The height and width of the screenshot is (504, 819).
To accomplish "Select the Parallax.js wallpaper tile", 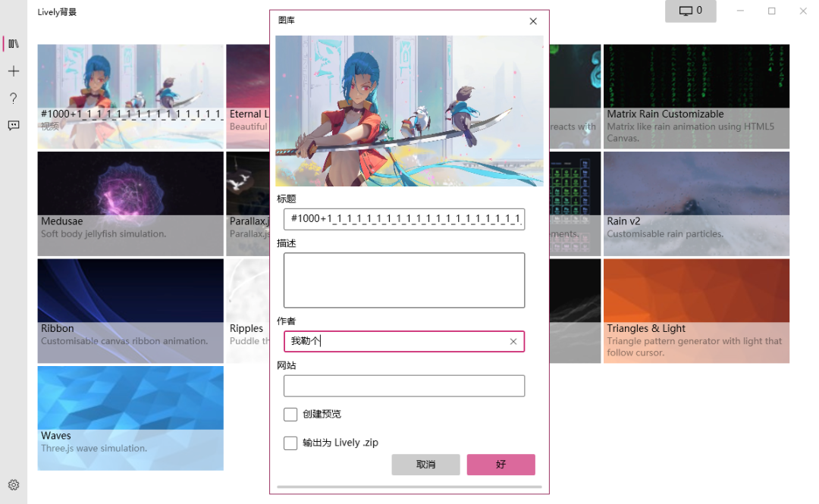I will coord(248,204).
